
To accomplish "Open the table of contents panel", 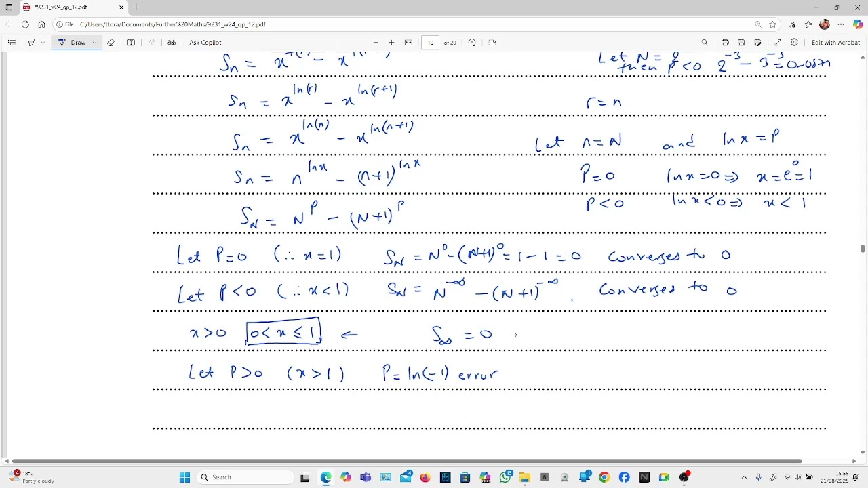I will pos(12,42).
